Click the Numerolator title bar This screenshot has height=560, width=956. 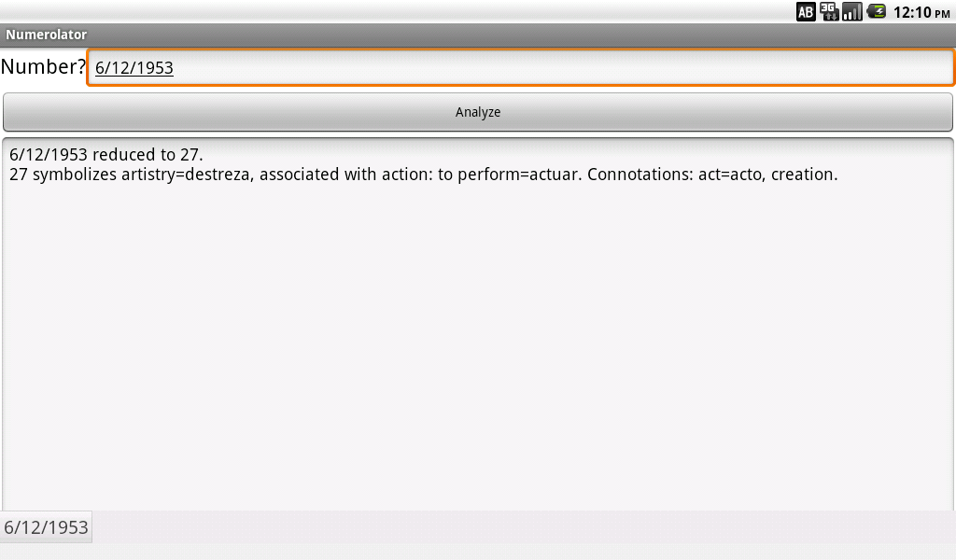click(478, 35)
